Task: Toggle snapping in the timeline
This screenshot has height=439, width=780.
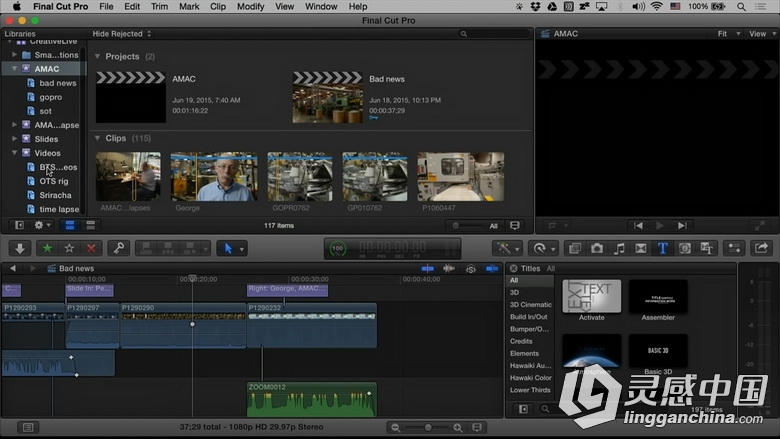Action: (x=492, y=268)
